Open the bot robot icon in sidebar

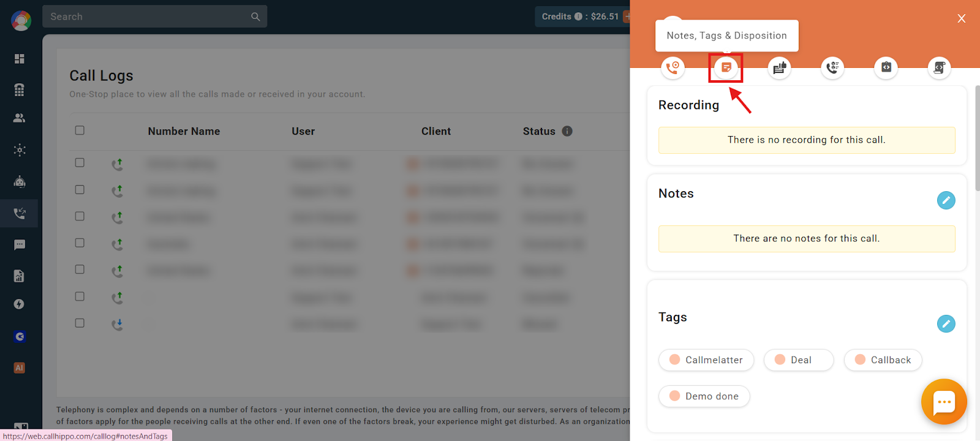coord(20,182)
